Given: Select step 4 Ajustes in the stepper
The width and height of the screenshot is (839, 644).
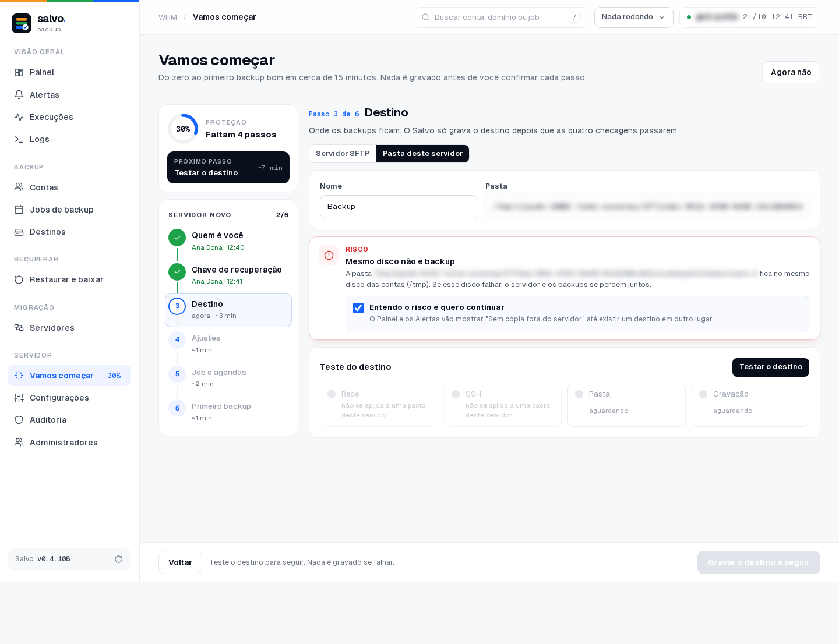Looking at the screenshot, I should click(228, 344).
